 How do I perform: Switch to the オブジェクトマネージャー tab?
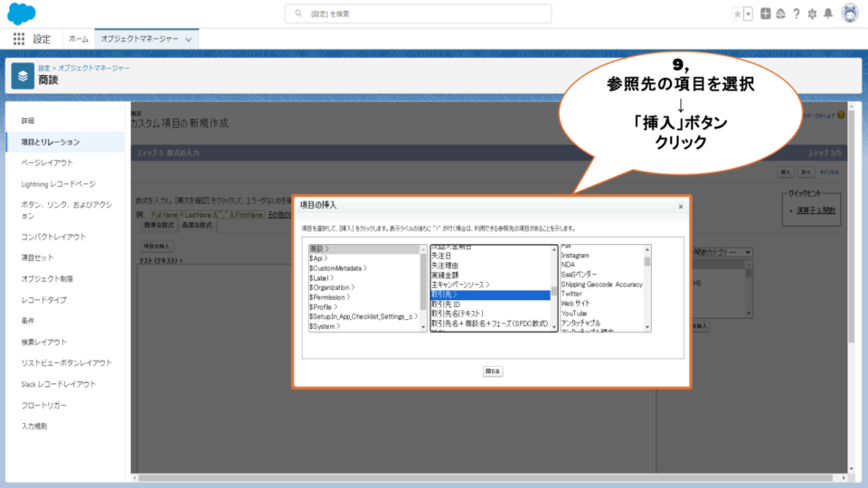point(139,39)
